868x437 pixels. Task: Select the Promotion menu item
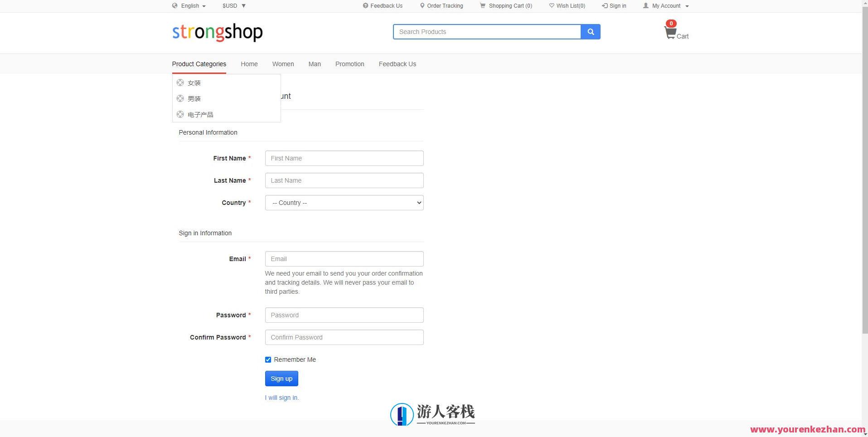click(349, 64)
